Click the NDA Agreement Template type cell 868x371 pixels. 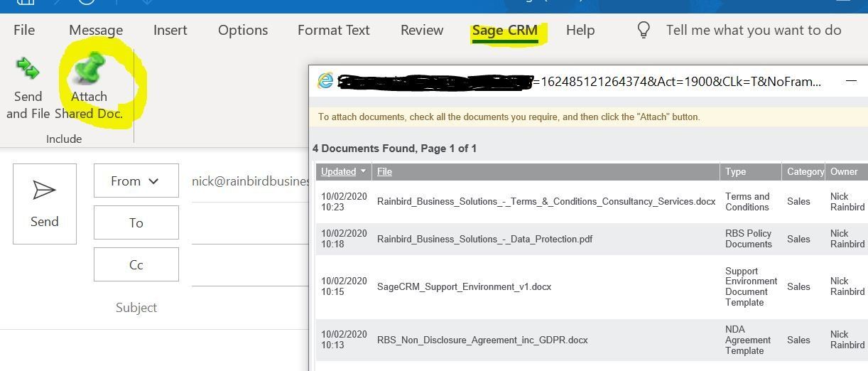(x=748, y=340)
